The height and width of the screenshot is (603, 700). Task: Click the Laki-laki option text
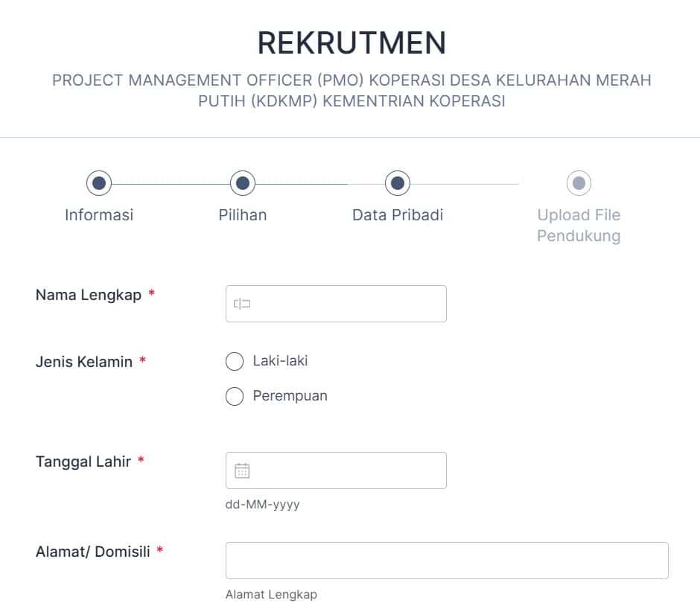[280, 360]
